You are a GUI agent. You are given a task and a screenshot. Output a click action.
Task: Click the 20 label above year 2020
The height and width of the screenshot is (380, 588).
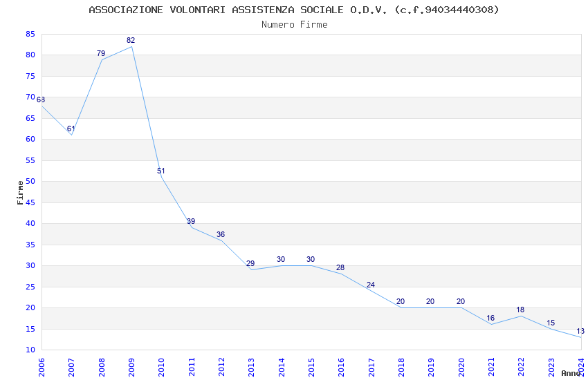pos(461,301)
